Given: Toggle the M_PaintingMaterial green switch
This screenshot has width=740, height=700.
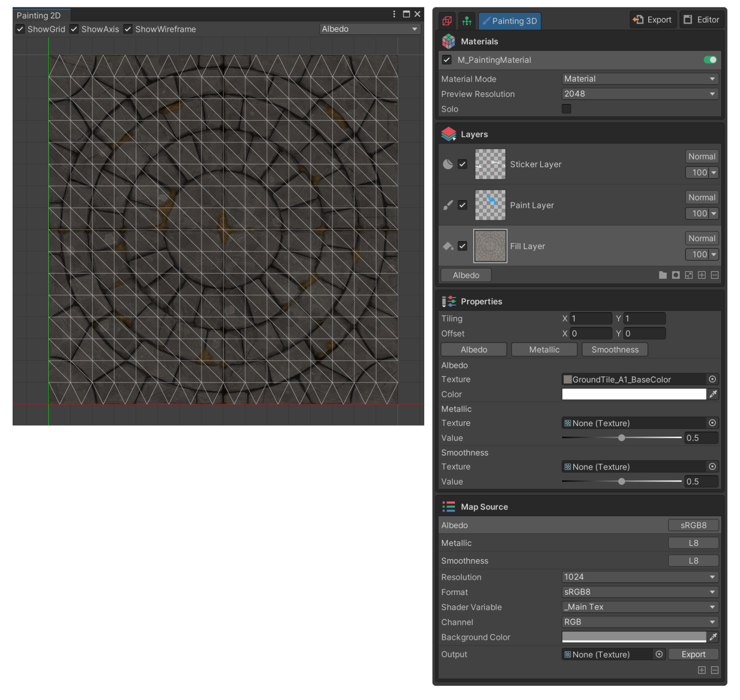Looking at the screenshot, I should [x=710, y=60].
